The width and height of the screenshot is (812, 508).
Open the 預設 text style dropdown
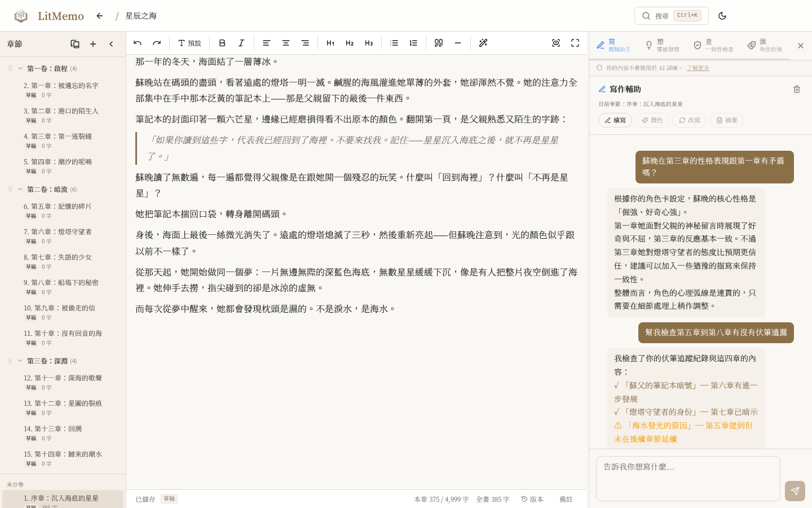click(x=189, y=43)
